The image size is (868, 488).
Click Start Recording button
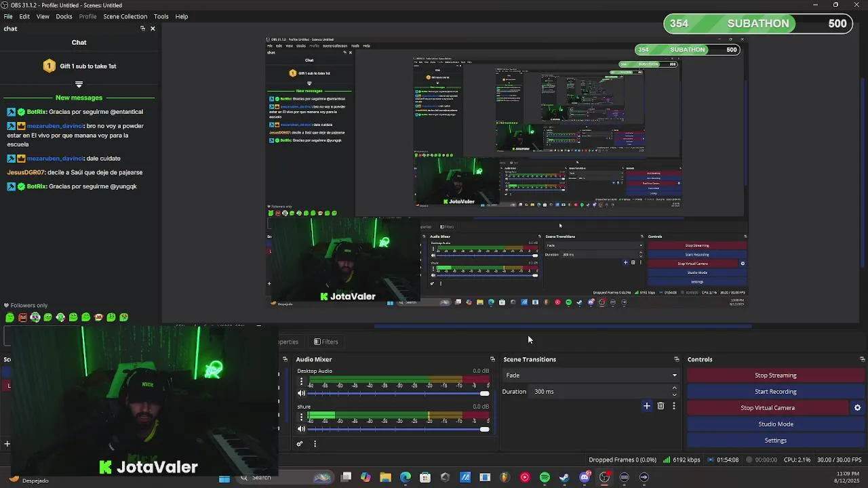pos(775,392)
